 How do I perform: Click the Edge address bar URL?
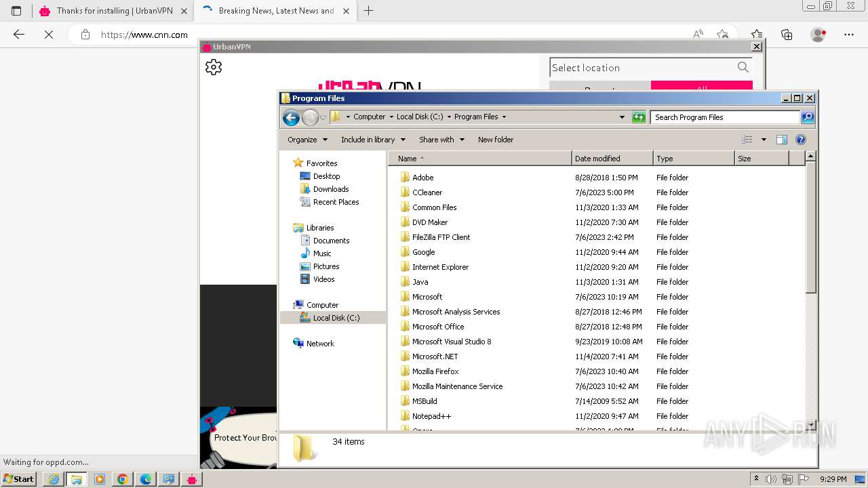coord(144,35)
